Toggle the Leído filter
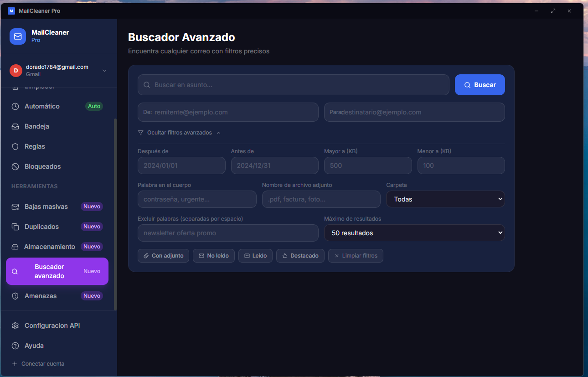Viewport: 588px width, 377px height. (x=255, y=256)
